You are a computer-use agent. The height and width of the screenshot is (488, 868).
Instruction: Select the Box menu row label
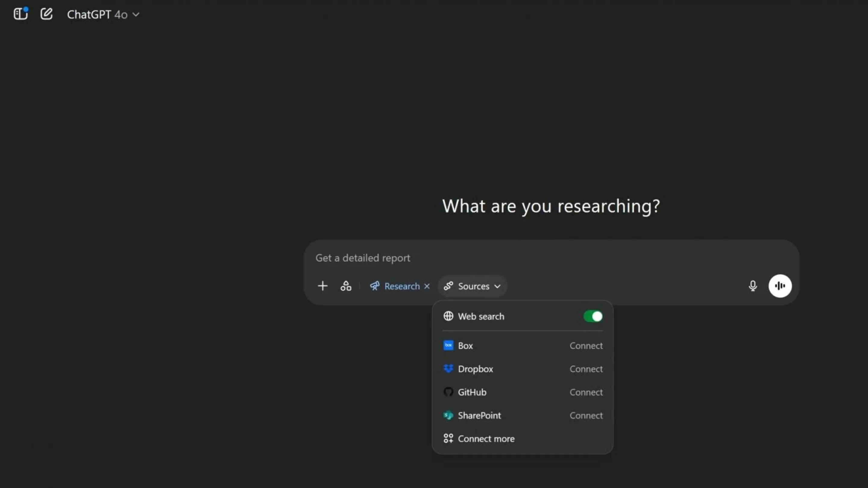pyautogui.click(x=465, y=346)
